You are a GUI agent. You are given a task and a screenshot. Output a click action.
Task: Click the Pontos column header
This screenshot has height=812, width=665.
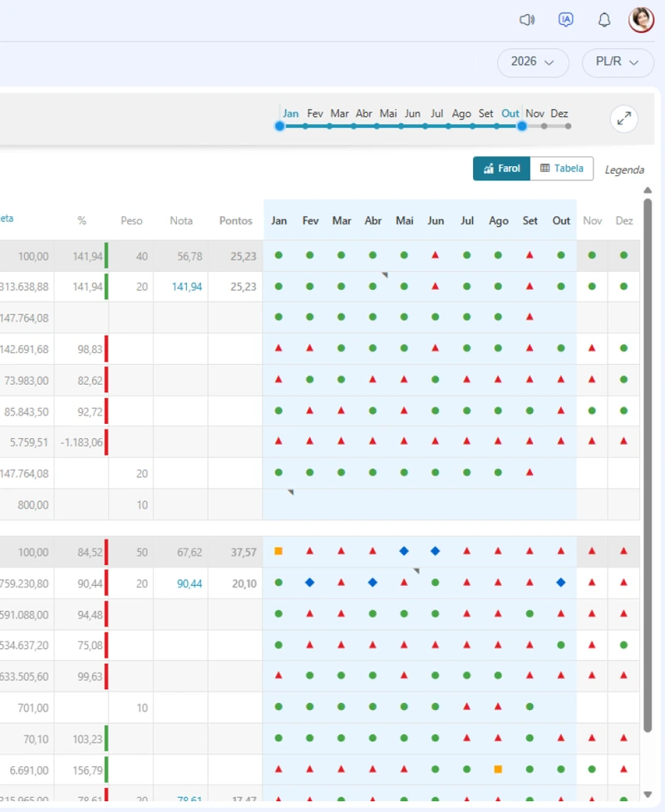coord(235,220)
